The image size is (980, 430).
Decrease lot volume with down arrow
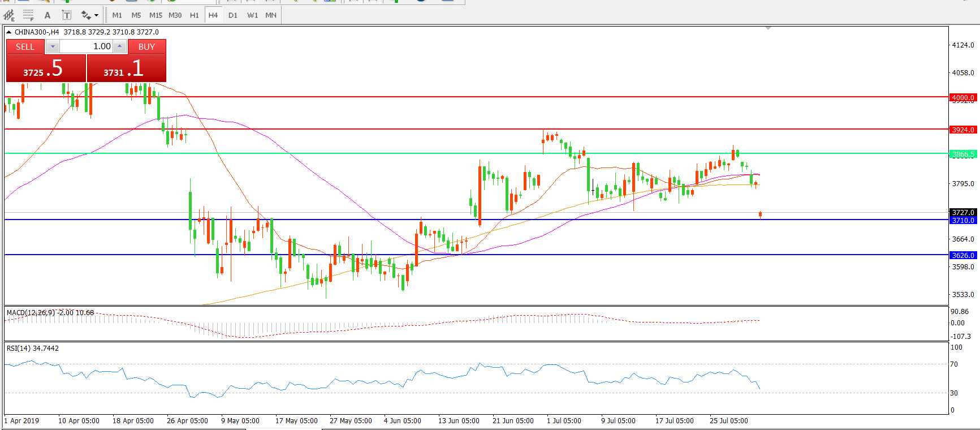53,46
